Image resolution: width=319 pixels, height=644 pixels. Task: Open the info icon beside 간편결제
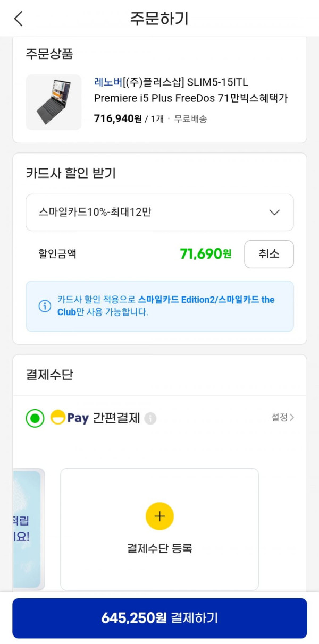coord(150,419)
